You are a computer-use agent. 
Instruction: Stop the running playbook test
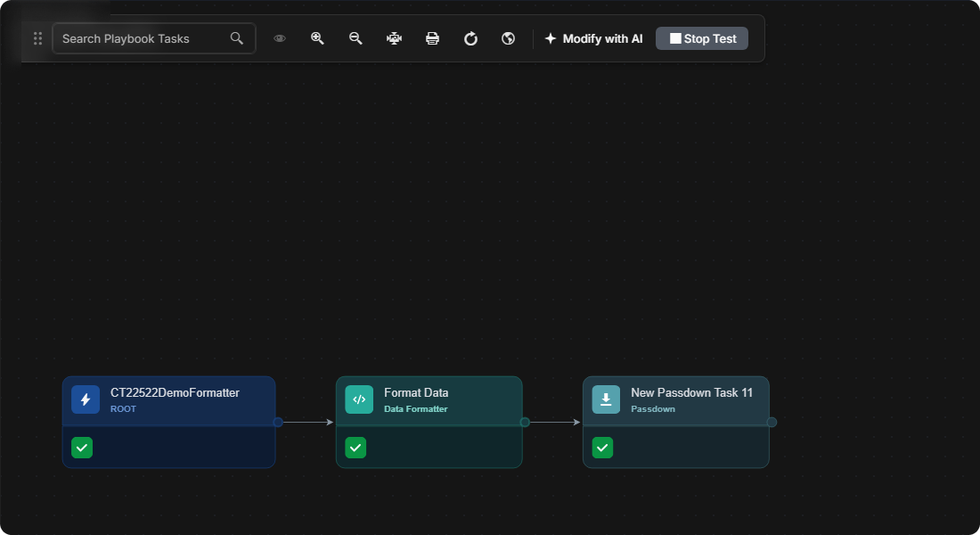[702, 39]
